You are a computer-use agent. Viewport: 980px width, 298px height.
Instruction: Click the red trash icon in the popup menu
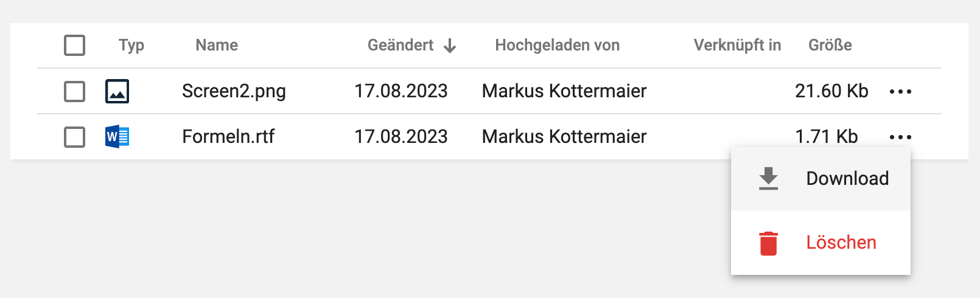coord(769,243)
